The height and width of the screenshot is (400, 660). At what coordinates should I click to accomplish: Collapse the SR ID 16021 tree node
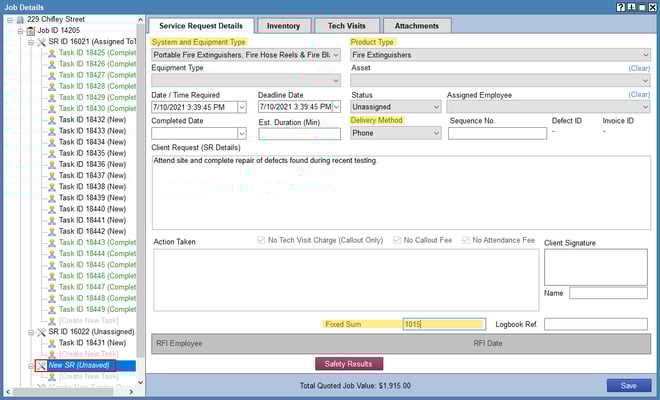click(x=31, y=42)
